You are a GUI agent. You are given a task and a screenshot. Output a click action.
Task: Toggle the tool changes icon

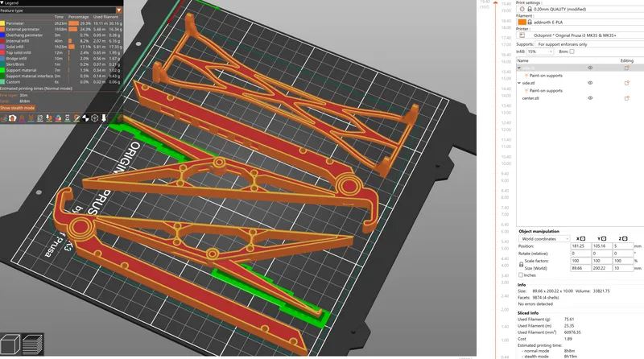(x=49, y=118)
